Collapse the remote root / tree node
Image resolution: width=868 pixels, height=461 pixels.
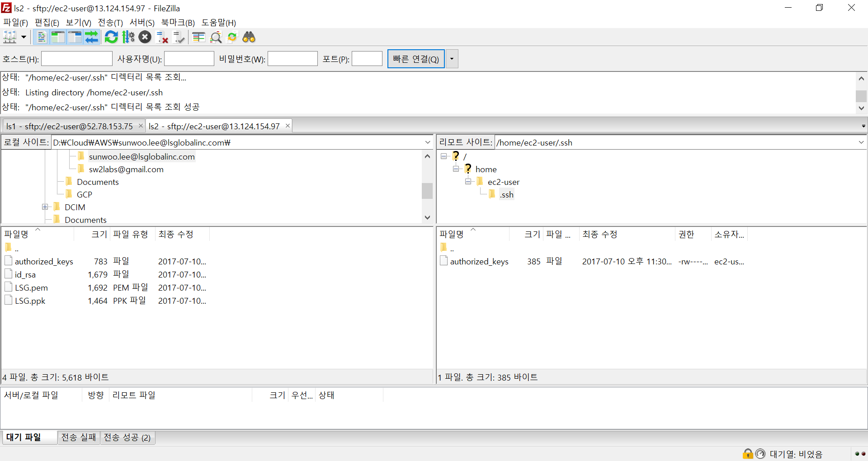pos(444,156)
